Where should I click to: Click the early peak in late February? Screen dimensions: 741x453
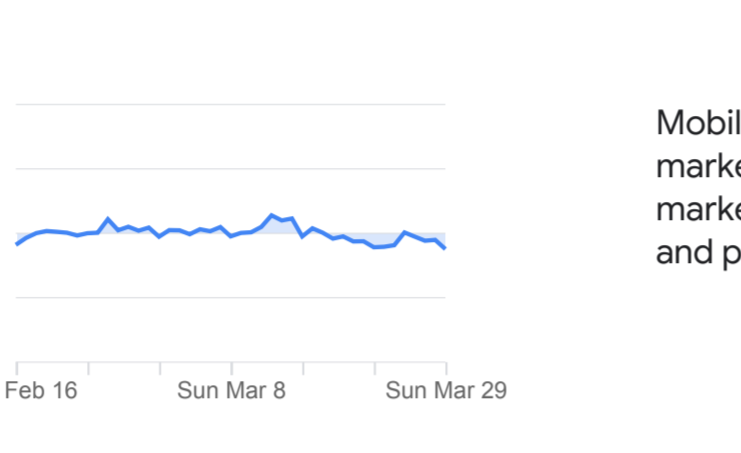[108, 219]
